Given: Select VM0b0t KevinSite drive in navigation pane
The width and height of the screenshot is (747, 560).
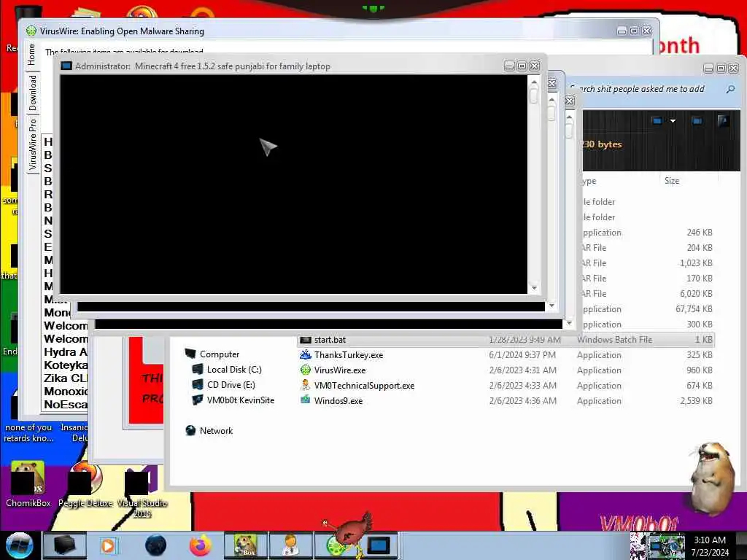Looking at the screenshot, I should pos(241,400).
